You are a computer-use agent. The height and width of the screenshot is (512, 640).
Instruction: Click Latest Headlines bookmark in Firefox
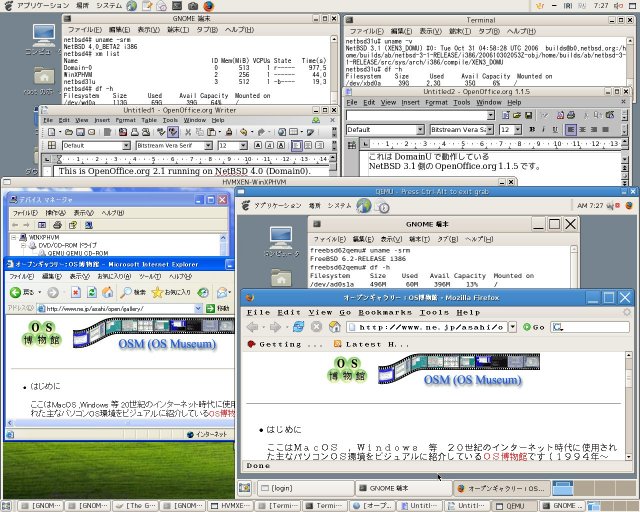click(x=371, y=344)
